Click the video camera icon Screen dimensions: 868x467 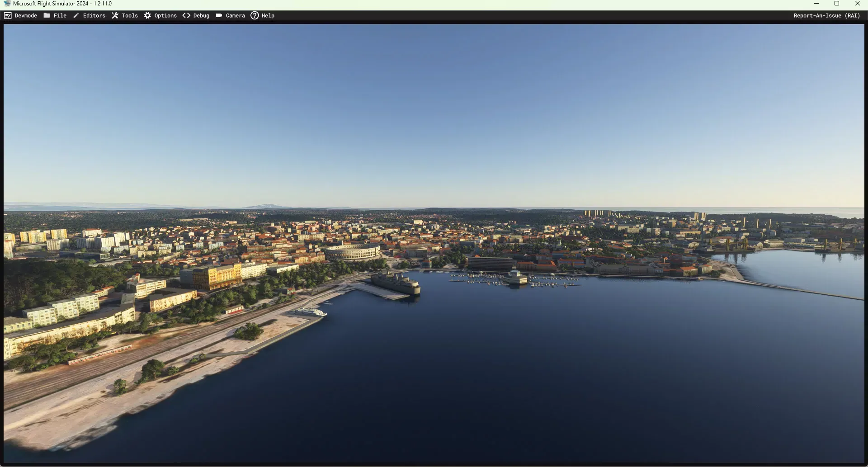(x=219, y=15)
